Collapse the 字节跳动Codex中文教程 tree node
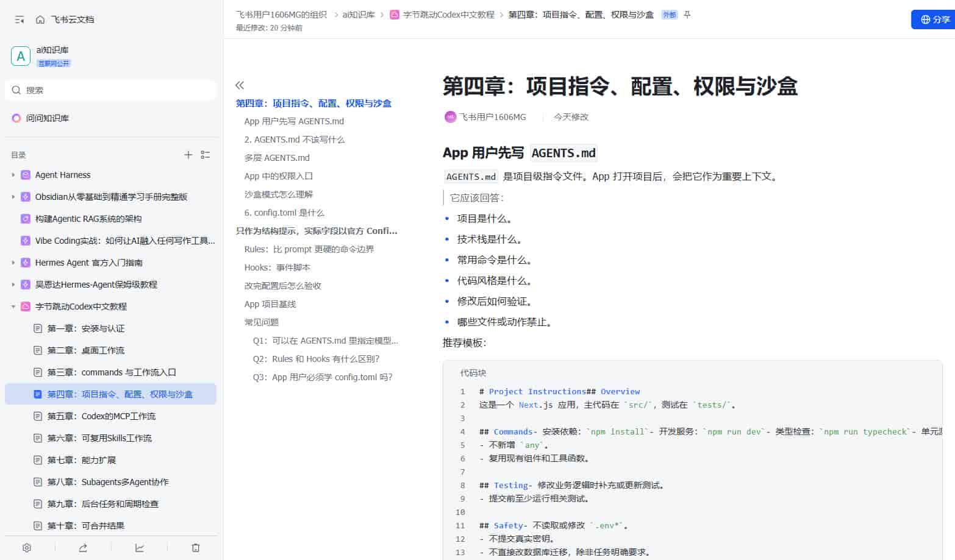Screen dimensions: 955x560 [x=13, y=307]
